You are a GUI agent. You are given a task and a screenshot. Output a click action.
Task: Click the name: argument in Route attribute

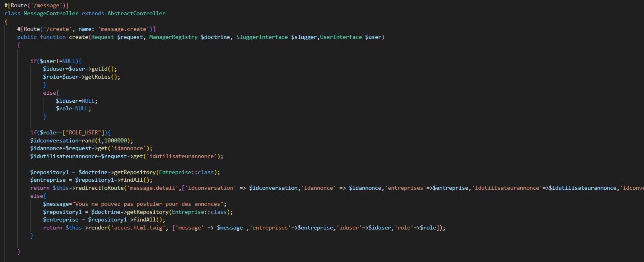86,29
